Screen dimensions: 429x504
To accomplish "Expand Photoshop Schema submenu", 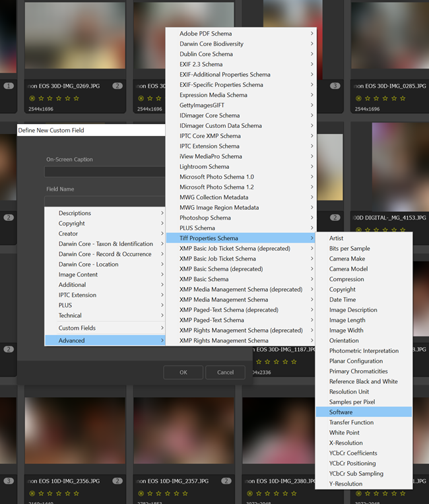I will [x=241, y=218].
